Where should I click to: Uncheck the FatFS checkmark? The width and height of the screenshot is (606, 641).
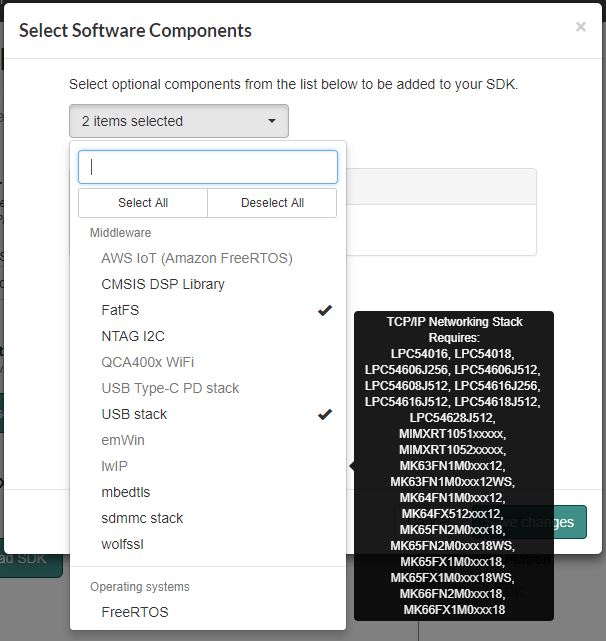pos(324,310)
